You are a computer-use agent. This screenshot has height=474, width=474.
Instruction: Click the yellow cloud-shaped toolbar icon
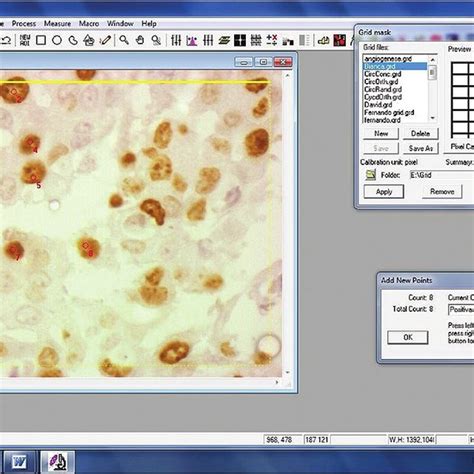323,41
